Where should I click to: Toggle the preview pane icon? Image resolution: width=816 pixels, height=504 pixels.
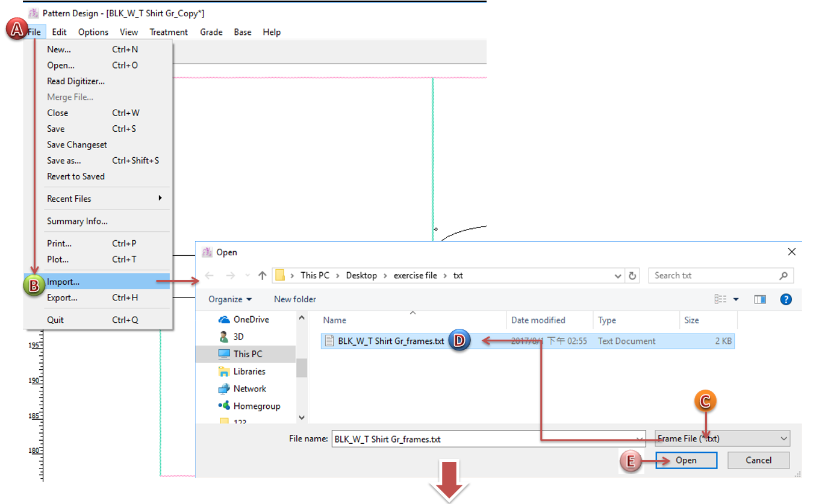tap(760, 299)
